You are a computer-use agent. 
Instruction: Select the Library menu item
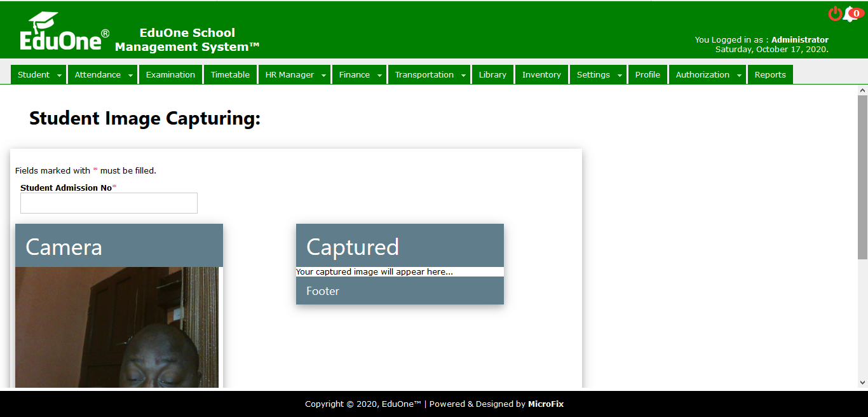(492, 74)
